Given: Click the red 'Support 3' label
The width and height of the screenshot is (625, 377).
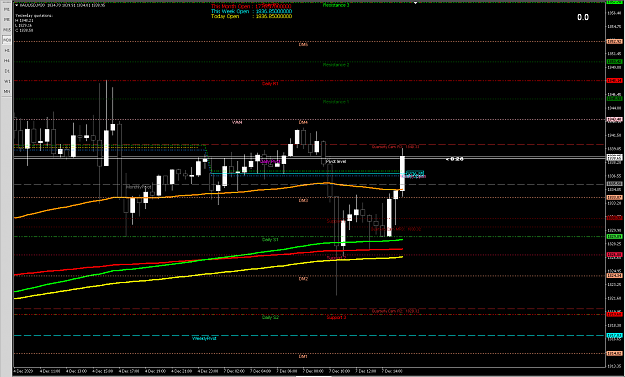Looking at the screenshot, I should click(336, 318).
